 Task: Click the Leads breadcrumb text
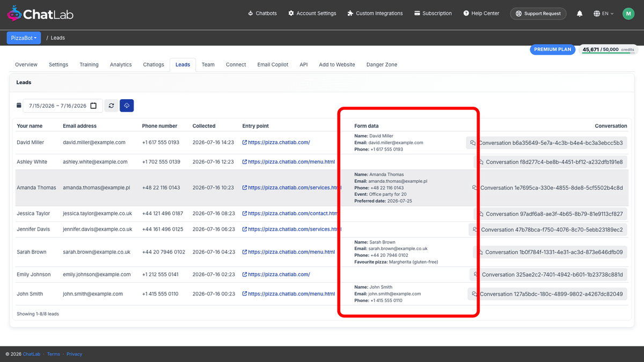[x=58, y=38]
